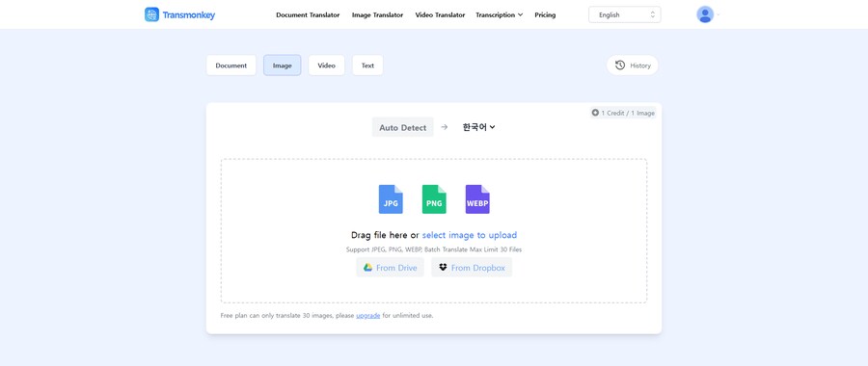Click the Transmonkey brand name
868x366 pixels.
189,14
